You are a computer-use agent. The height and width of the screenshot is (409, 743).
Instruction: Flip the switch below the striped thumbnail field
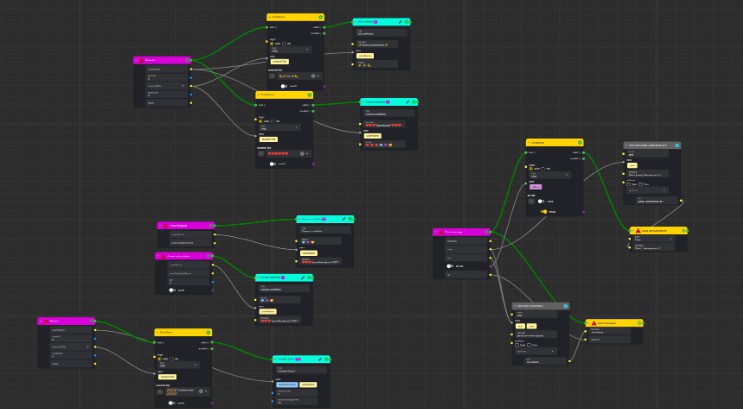click(172, 403)
